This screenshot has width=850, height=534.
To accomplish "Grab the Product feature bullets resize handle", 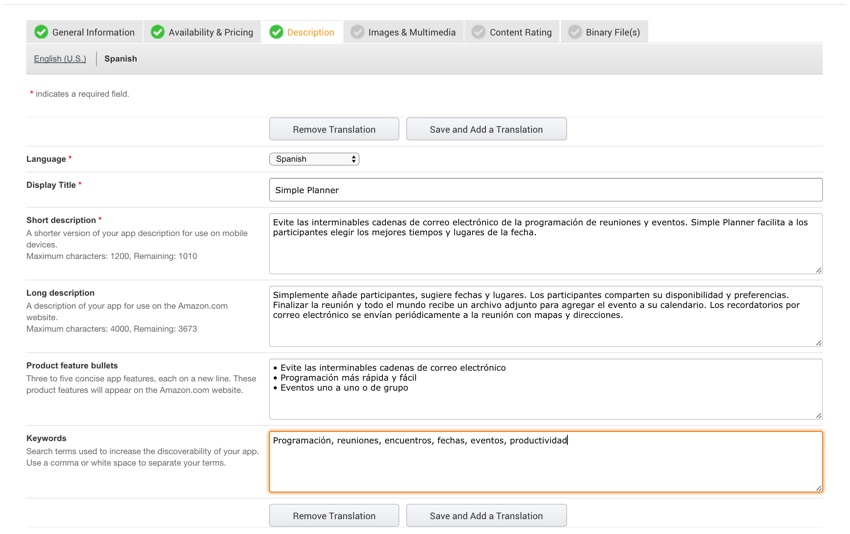I will [819, 415].
